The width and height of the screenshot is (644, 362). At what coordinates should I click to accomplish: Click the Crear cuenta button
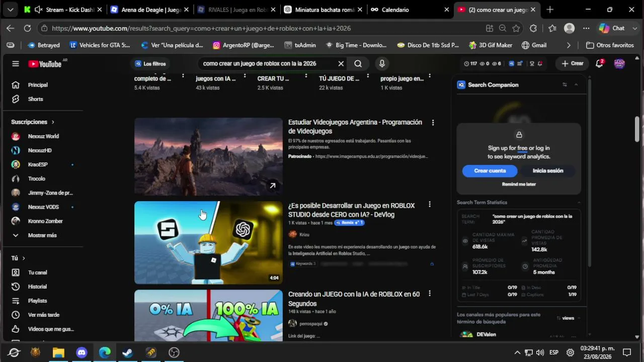click(x=490, y=171)
